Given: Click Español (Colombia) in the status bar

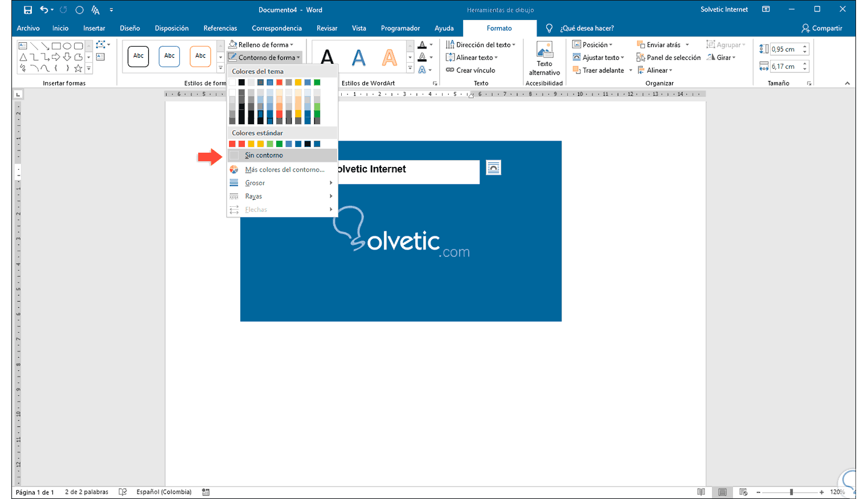Looking at the screenshot, I should 164,492.
